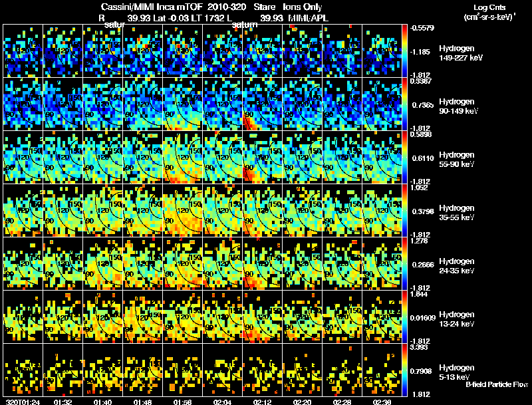532x405 pixels.
Task: Click the 02:12 time axis label
Action: (262, 402)
